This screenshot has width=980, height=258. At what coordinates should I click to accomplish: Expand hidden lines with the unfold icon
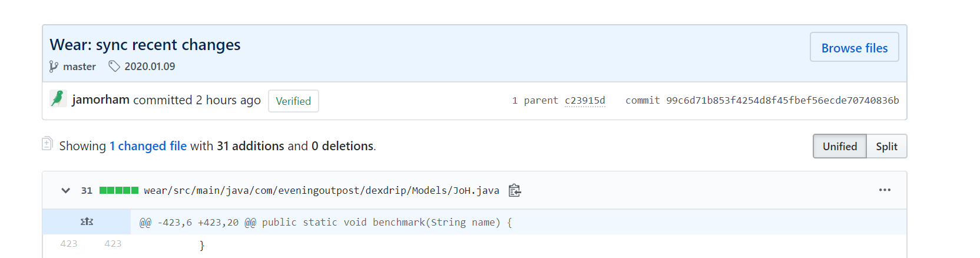[87, 222]
